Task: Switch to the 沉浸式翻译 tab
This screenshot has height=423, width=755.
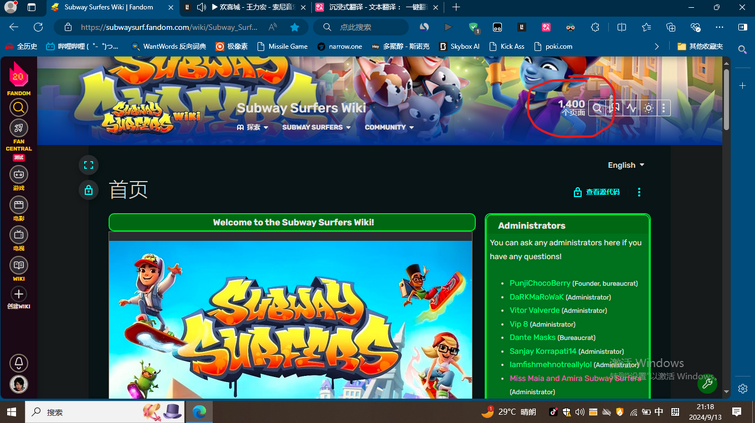Action: pos(371,7)
